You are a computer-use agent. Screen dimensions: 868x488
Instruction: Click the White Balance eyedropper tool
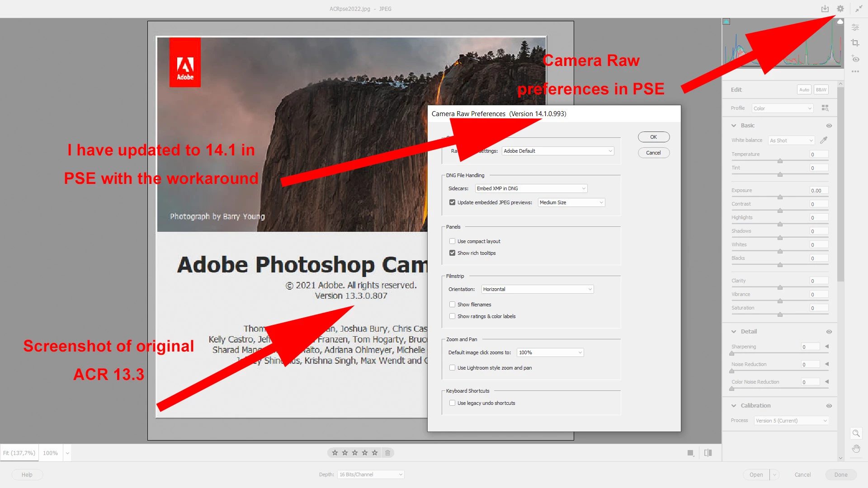coord(824,140)
